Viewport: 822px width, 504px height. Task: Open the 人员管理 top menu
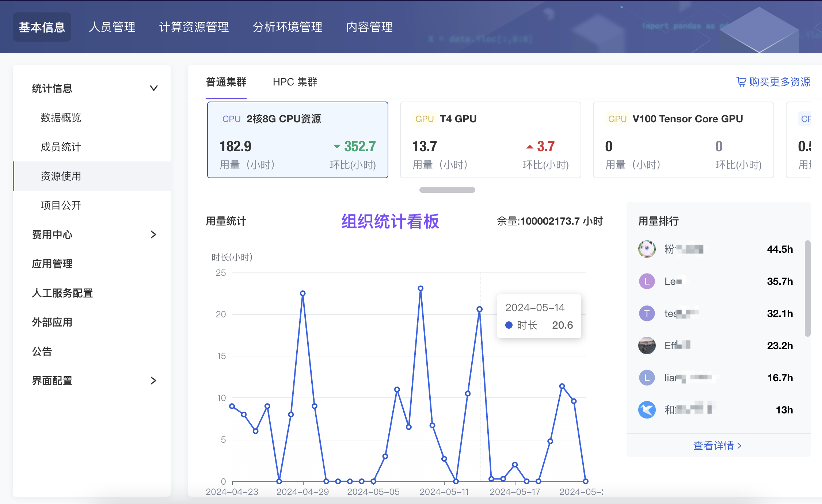(112, 27)
